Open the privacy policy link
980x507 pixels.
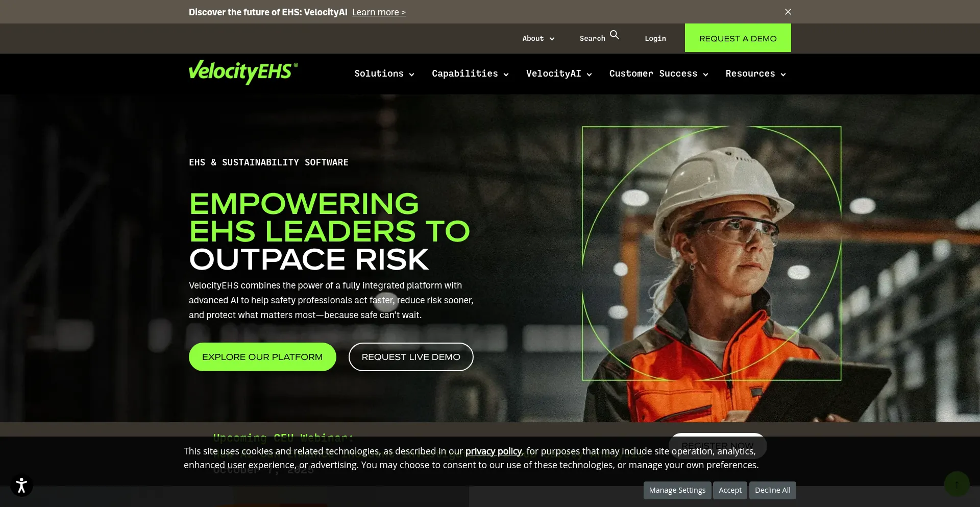point(493,451)
